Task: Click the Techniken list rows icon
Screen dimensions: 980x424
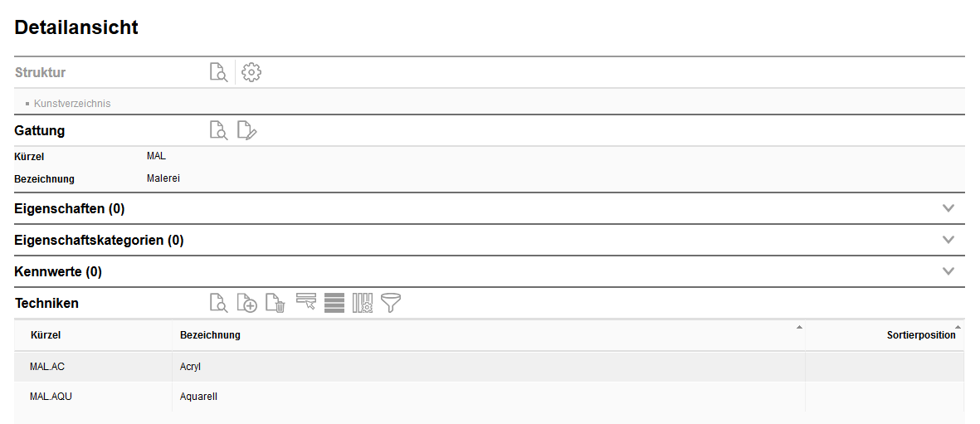Action: click(334, 303)
